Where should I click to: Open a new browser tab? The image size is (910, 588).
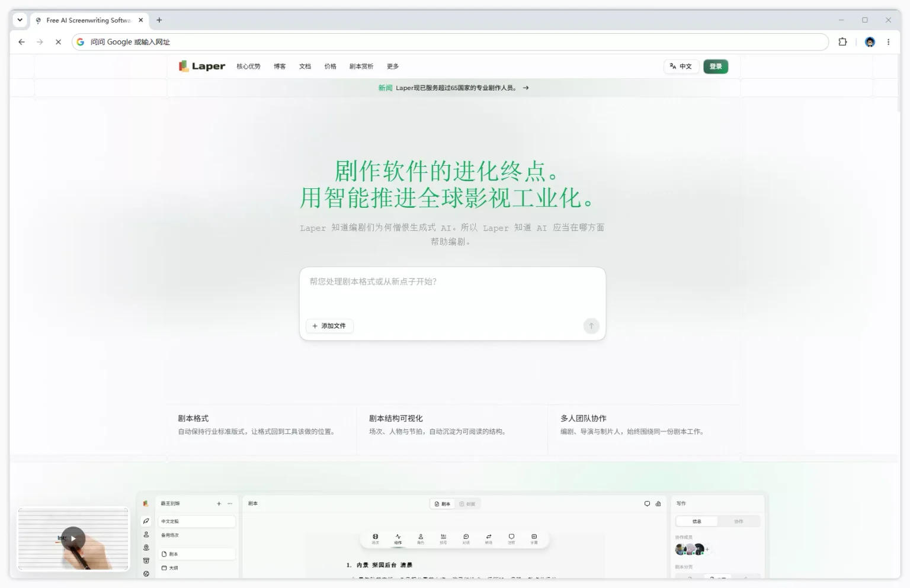159,20
